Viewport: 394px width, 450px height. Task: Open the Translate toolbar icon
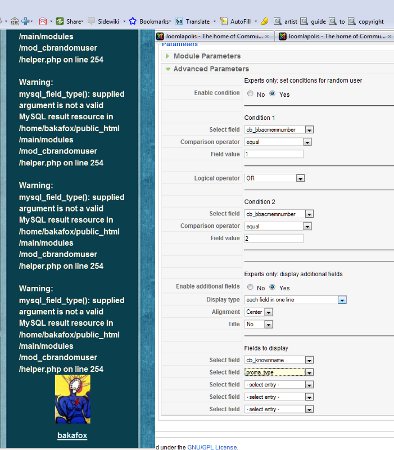tap(179, 21)
